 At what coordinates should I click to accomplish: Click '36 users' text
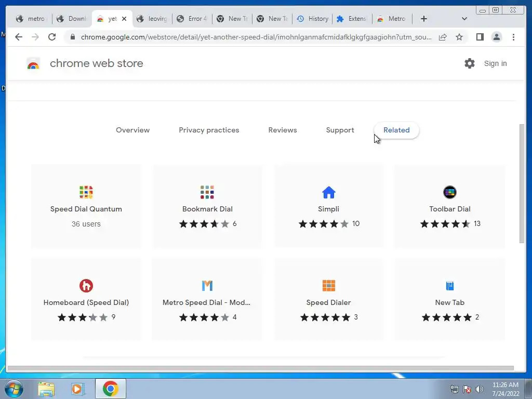click(86, 224)
